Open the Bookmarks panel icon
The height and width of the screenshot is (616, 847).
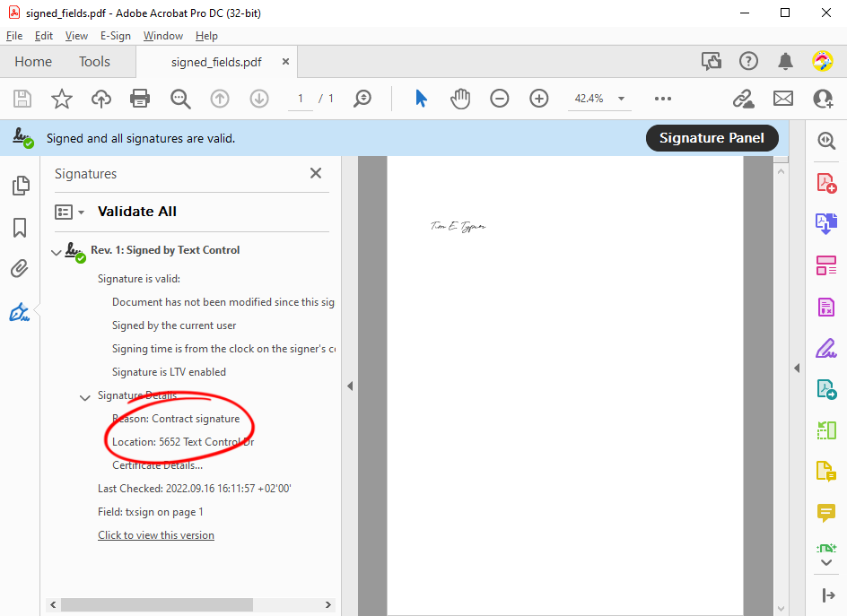(x=20, y=227)
